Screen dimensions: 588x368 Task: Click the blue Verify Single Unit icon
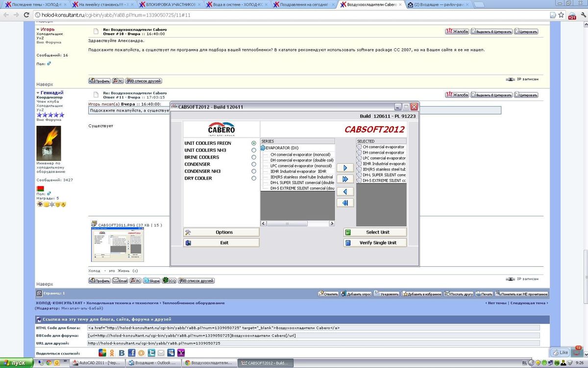click(x=348, y=243)
